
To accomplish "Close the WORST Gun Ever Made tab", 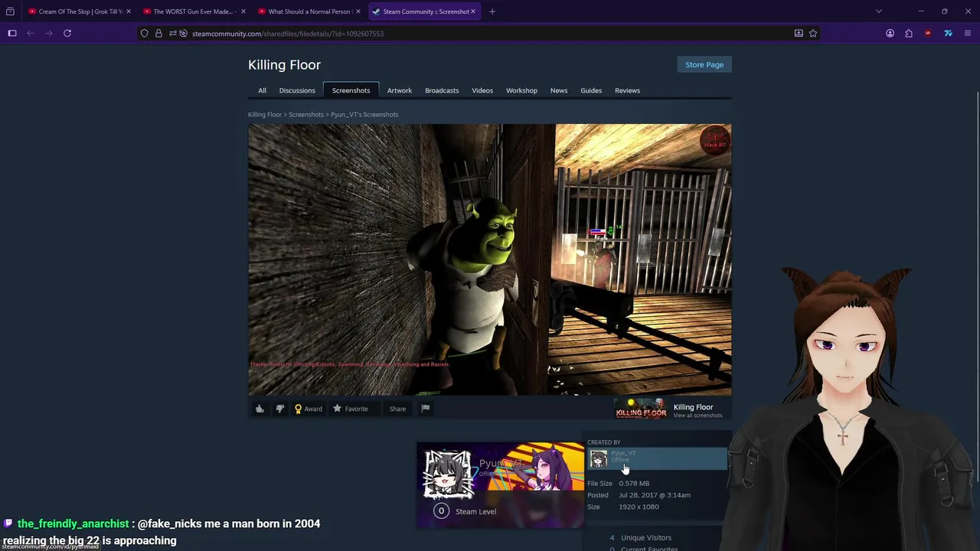I will pos(243,11).
